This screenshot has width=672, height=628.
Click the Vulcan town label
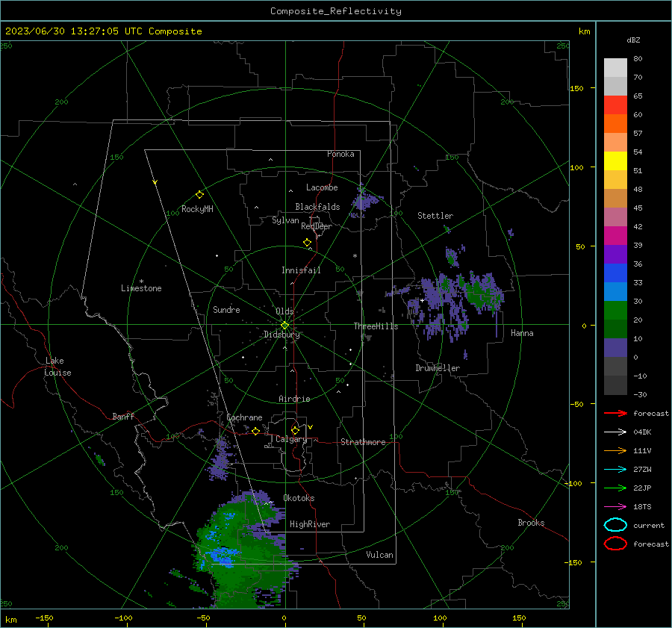(379, 555)
